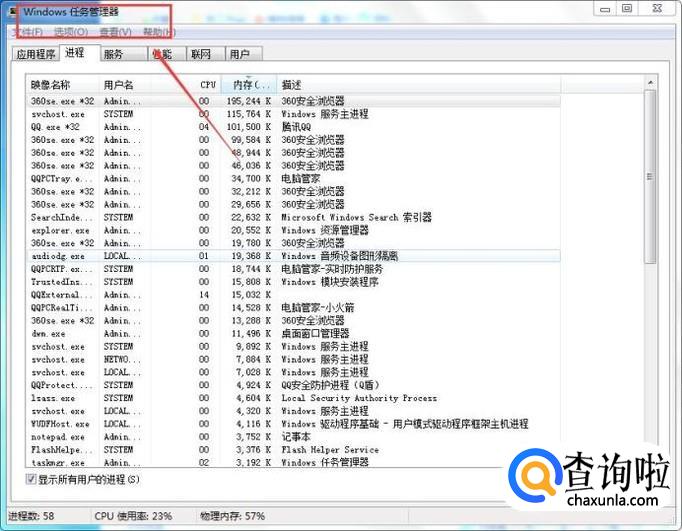Click the Task Manager title bar icon
The image size is (682, 531).
(13, 11)
